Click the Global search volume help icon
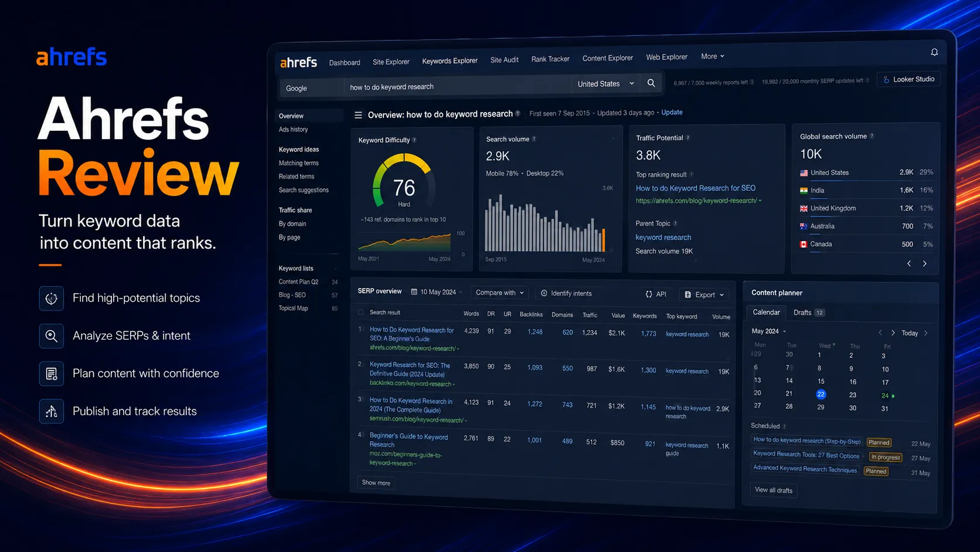 coord(872,136)
